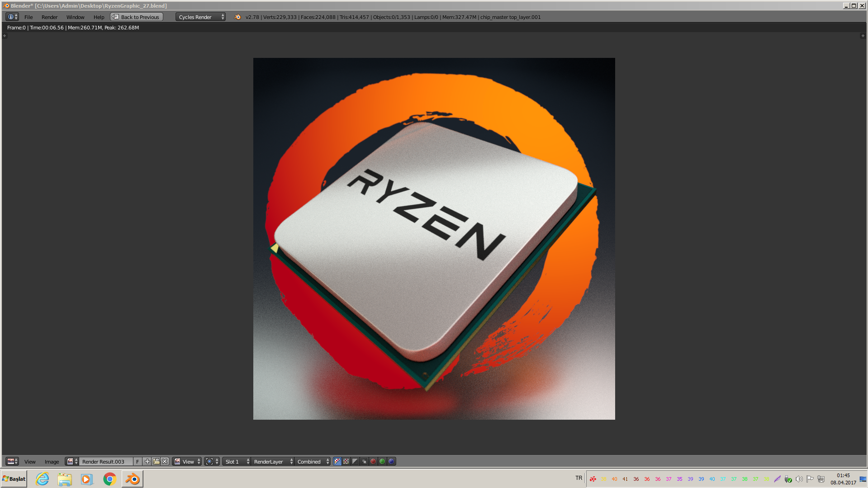This screenshot has width=868, height=488.
Task: Expand region with top-right plus widget
Action: (863, 36)
